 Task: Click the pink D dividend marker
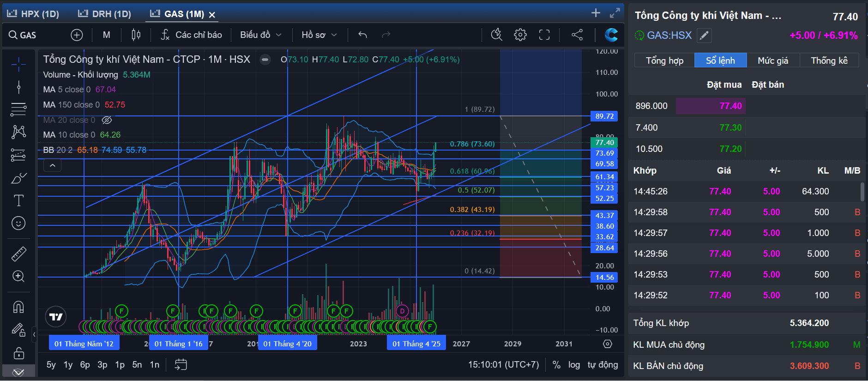[x=402, y=311]
